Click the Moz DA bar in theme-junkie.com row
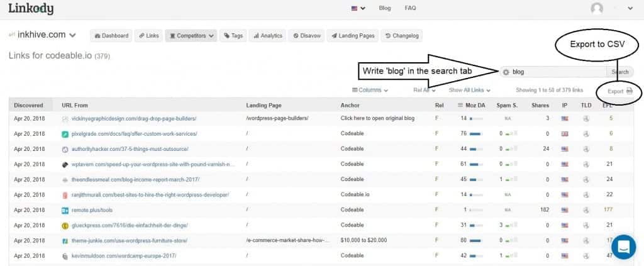The image size is (644, 266). (x=476, y=241)
